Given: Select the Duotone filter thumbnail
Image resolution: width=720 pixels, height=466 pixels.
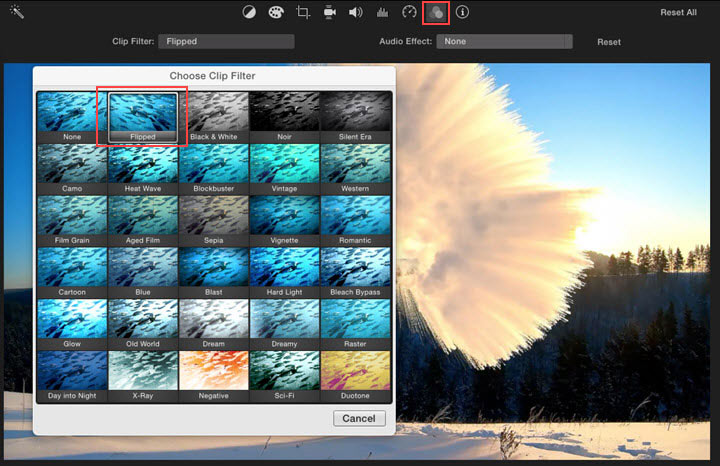Looking at the screenshot, I should click(355, 376).
